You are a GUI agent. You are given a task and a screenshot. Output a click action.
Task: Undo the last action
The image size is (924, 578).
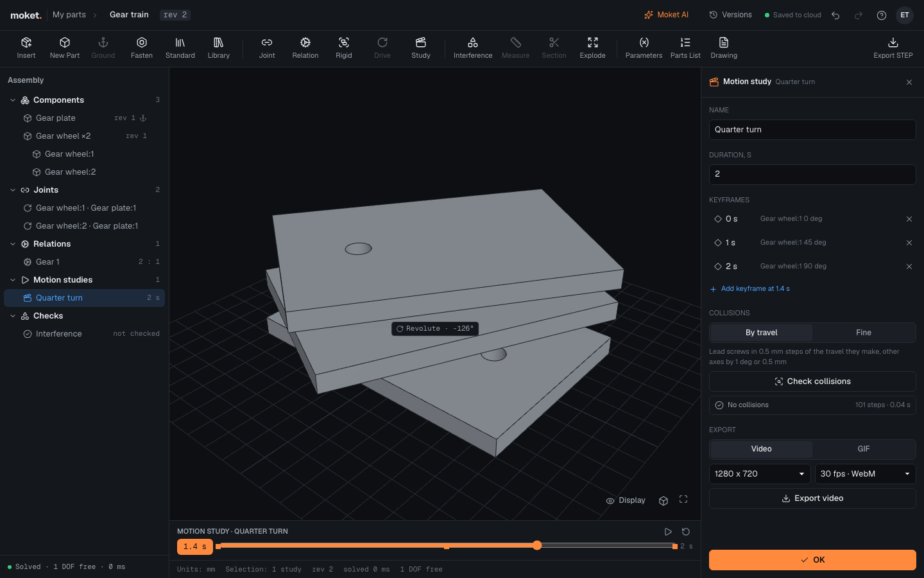835,15
